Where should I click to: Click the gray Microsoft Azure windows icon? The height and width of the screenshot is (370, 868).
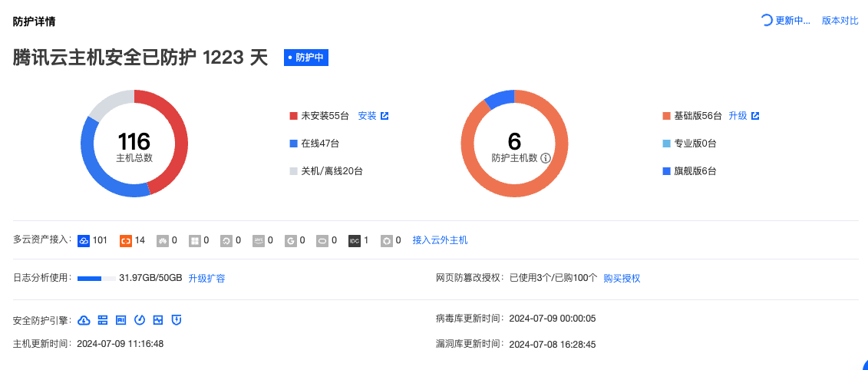point(195,241)
